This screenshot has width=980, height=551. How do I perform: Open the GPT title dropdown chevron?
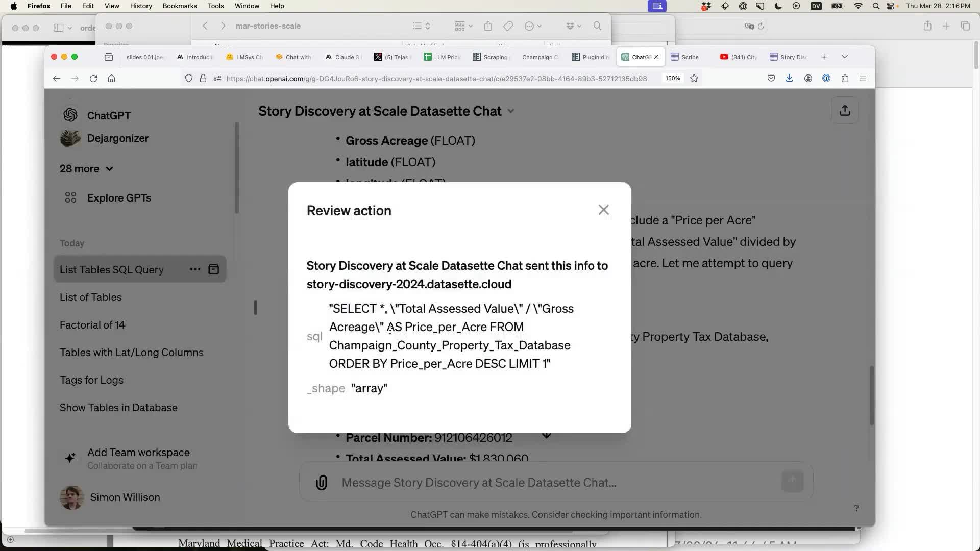coord(511,111)
